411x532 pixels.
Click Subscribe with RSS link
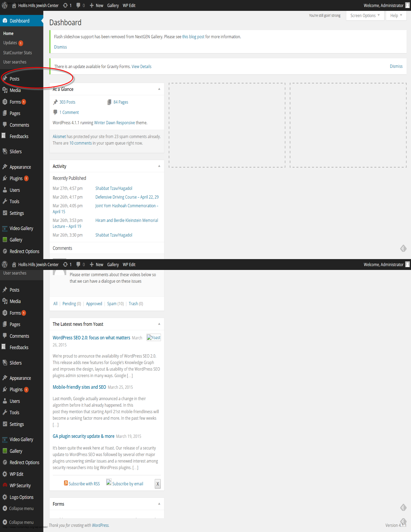tap(84, 484)
